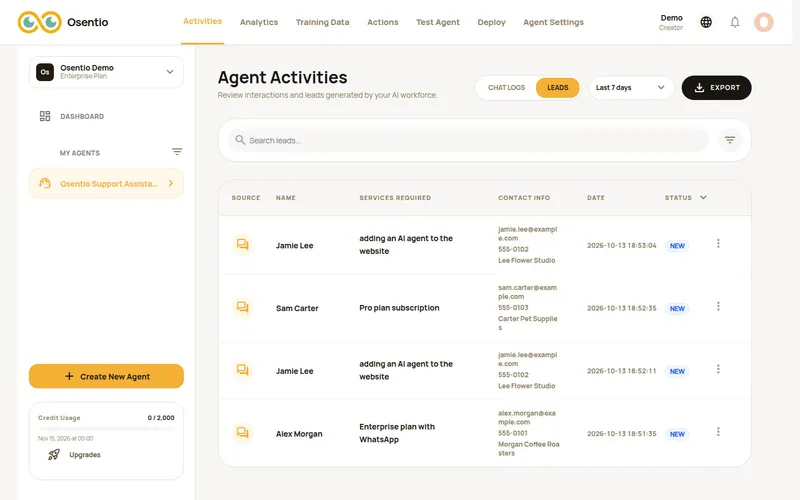The image size is (800, 500).
Task: Open the user avatar menu
Action: [x=764, y=22]
